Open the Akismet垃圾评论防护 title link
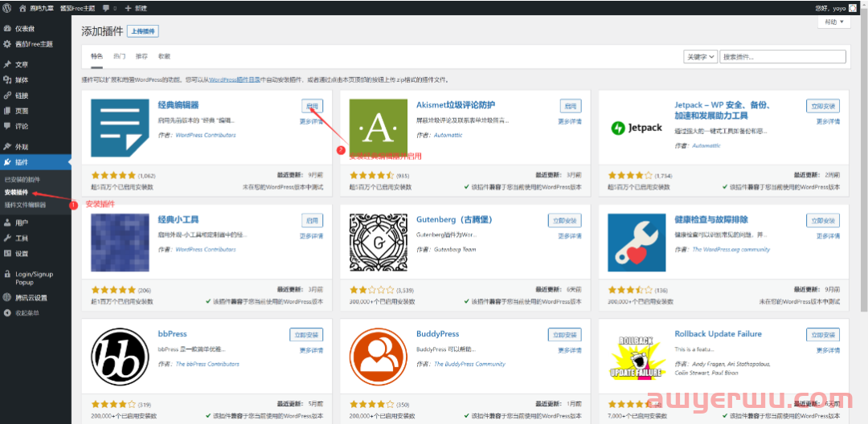 point(456,105)
